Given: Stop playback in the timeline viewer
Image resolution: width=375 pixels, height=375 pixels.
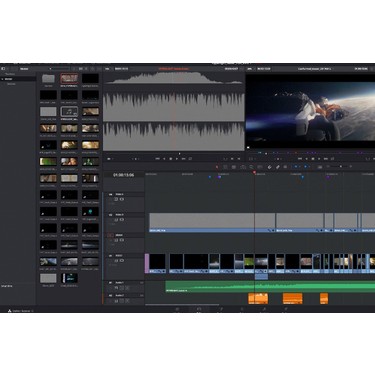Looking at the screenshot, I should tap(313, 159).
